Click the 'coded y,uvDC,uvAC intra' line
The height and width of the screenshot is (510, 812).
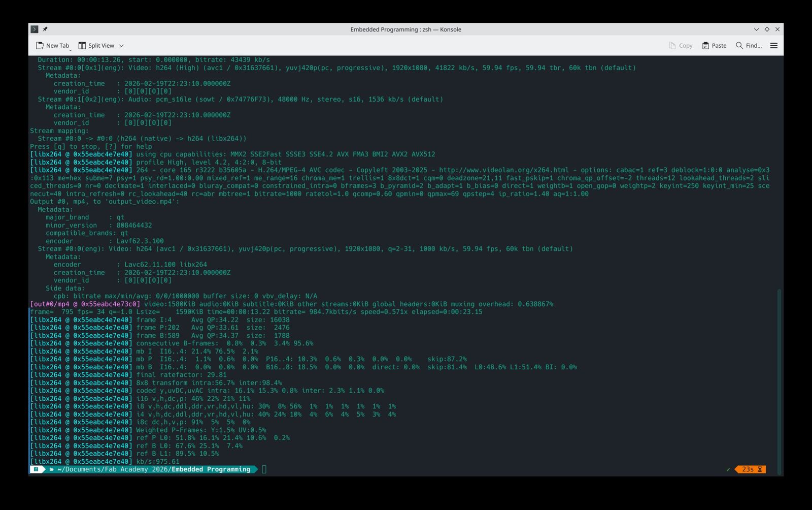(207, 391)
